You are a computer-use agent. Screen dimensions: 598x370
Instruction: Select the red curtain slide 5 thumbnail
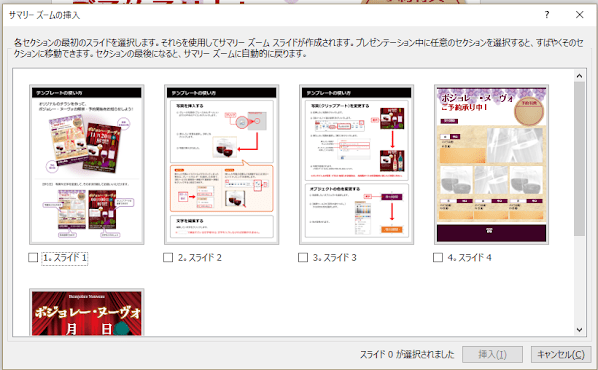coord(87,312)
